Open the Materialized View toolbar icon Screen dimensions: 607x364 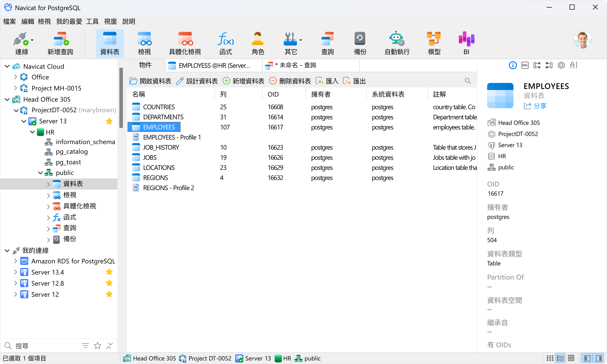185,43
